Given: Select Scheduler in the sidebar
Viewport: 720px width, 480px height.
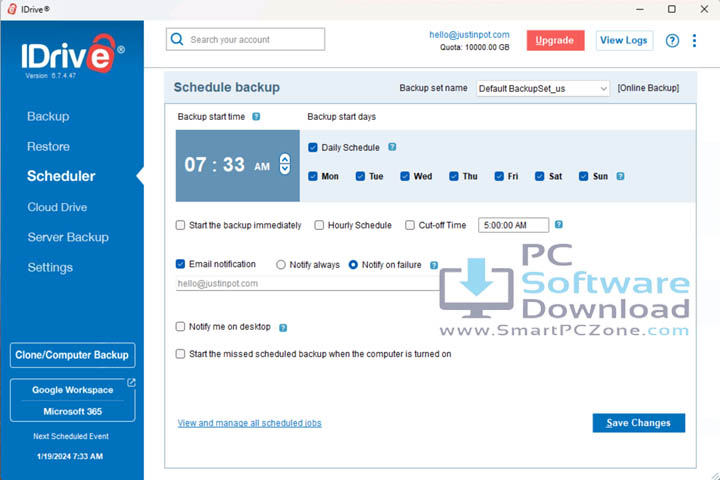Looking at the screenshot, I should click(x=61, y=176).
